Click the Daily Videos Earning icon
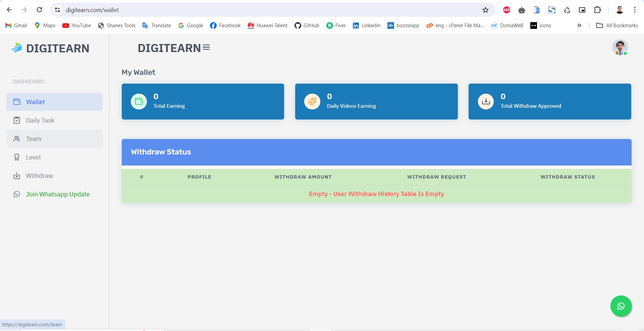This screenshot has width=644, height=331. [312, 101]
